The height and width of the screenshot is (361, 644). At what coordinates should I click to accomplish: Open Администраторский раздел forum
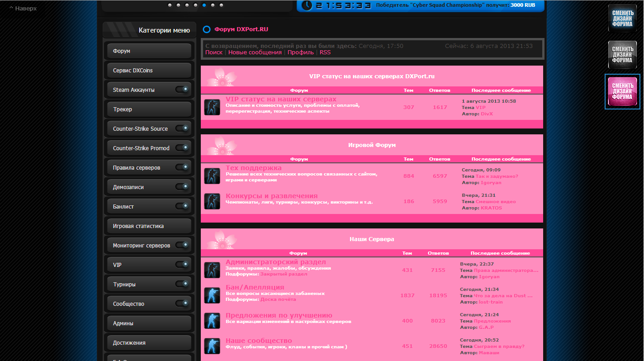point(276,262)
